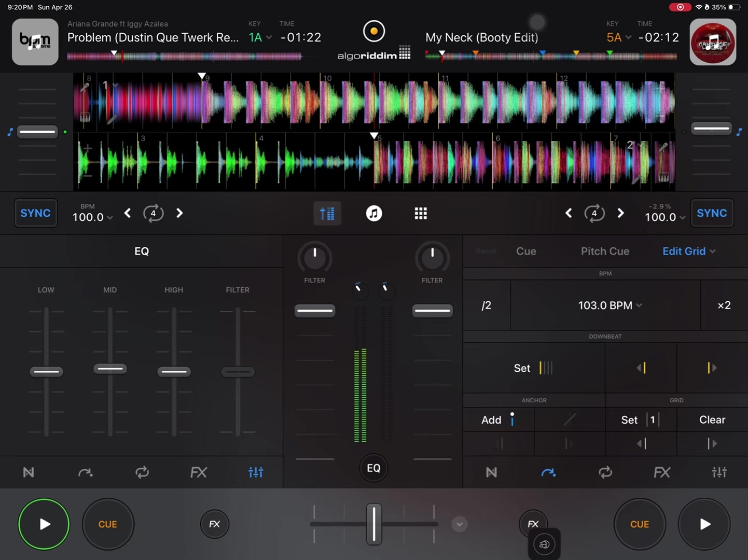This screenshot has height=560, width=748.
Task: Toggle round FX button beside left CUE
Action: pyautogui.click(x=215, y=524)
